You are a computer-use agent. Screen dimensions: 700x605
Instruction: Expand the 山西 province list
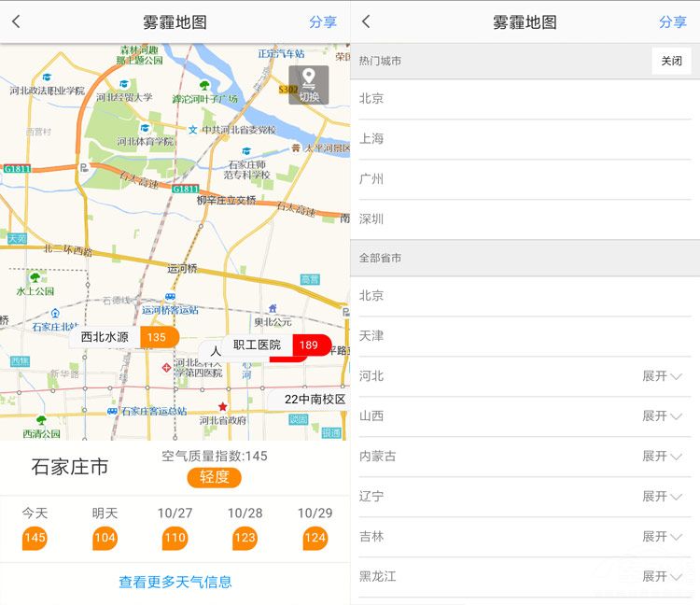click(x=662, y=416)
